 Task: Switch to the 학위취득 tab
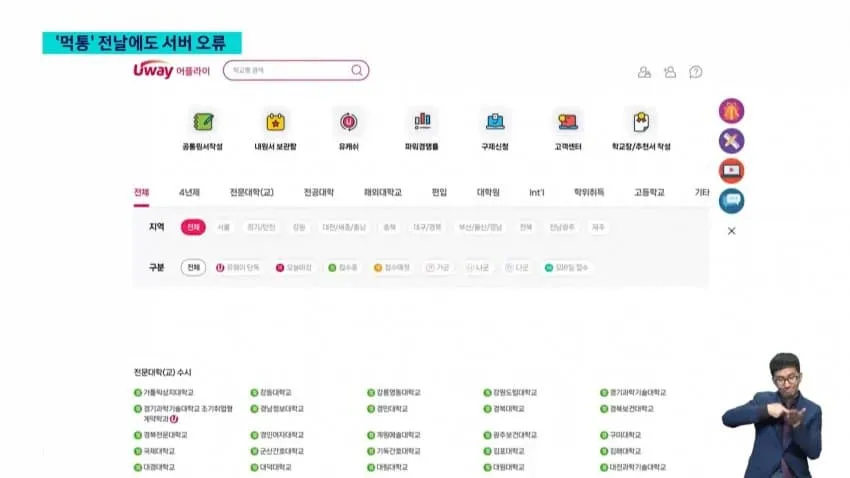click(589, 192)
